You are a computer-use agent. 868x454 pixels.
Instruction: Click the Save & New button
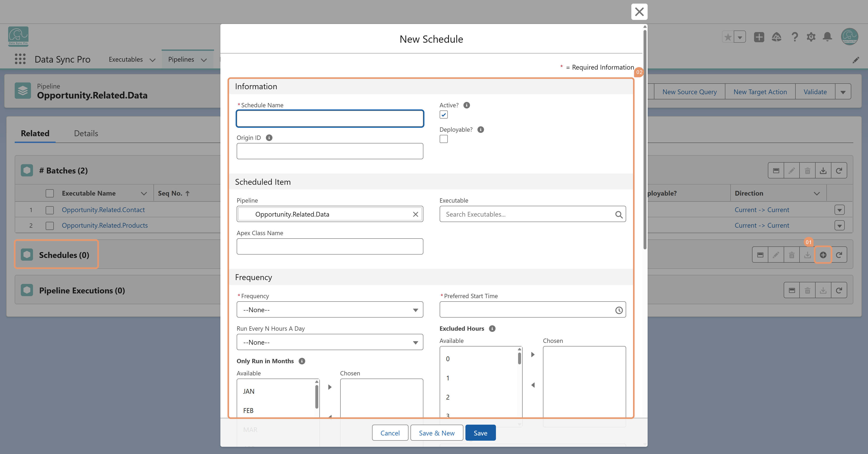pyautogui.click(x=436, y=433)
